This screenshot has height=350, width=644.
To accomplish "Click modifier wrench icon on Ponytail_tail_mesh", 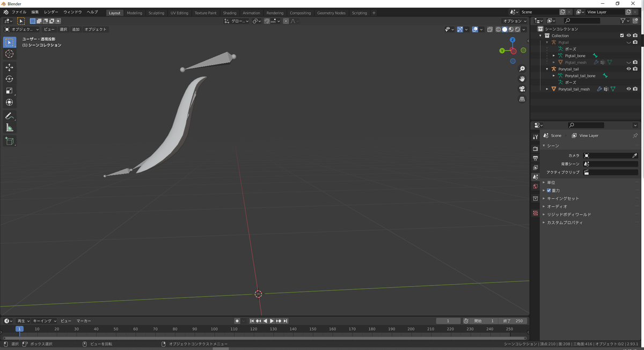I will pos(598,89).
